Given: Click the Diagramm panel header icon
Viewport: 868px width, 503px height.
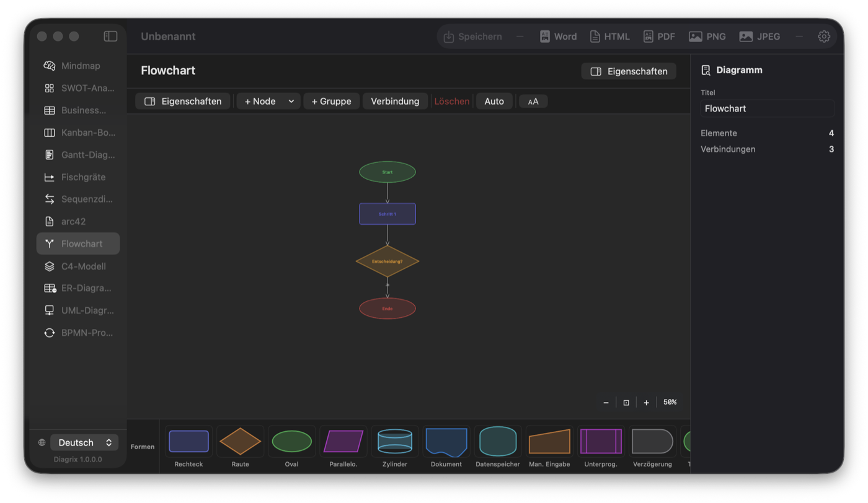Looking at the screenshot, I should [x=706, y=70].
